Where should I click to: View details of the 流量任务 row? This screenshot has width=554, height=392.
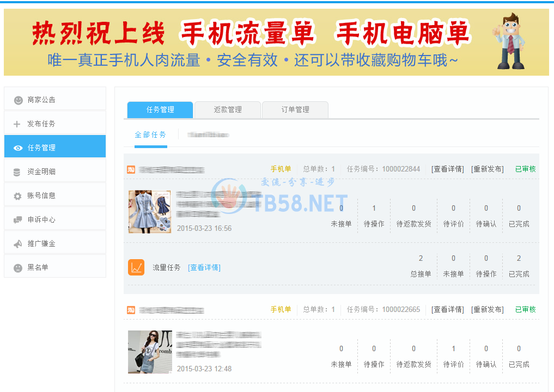204,268
